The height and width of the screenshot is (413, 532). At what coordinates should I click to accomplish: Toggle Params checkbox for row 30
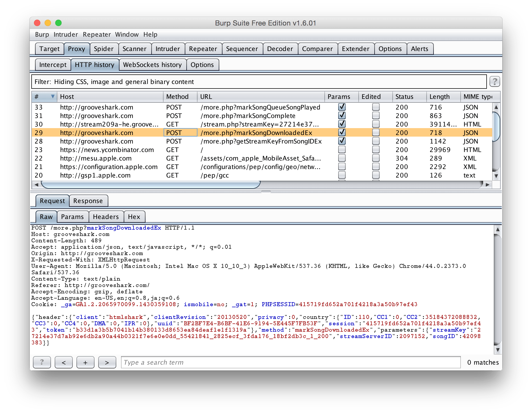(x=342, y=124)
